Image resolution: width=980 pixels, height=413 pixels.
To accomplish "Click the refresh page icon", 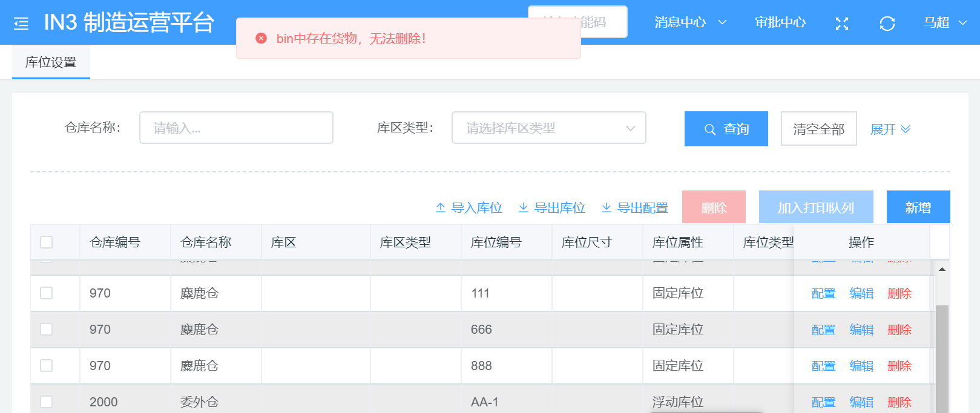I will pyautogui.click(x=887, y=24).
